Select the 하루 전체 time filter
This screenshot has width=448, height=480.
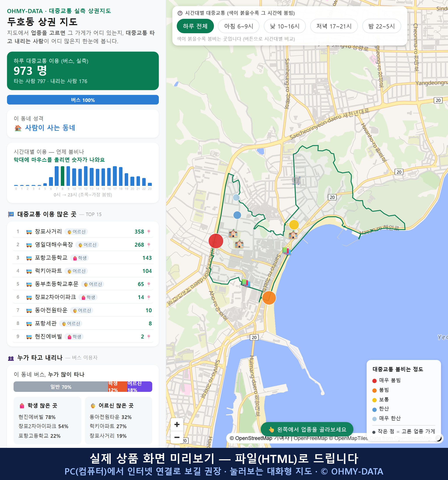[x=195, y=26]
